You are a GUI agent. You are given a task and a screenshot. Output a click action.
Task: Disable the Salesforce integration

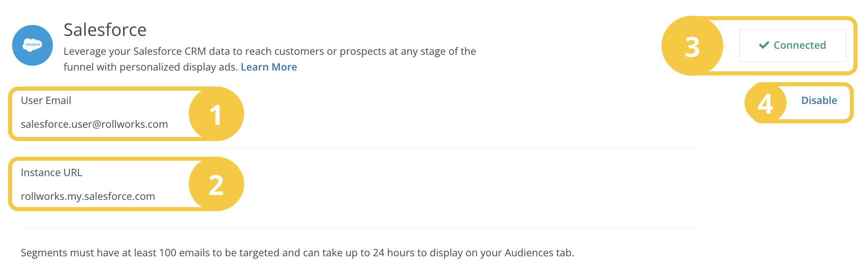click(819, 100)
